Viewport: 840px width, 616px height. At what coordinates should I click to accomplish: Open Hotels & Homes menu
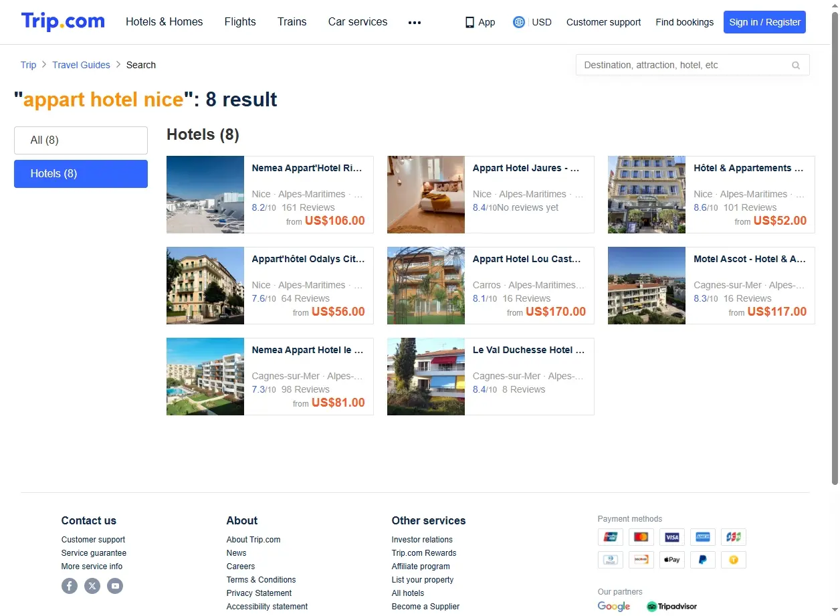coord(165,22)
